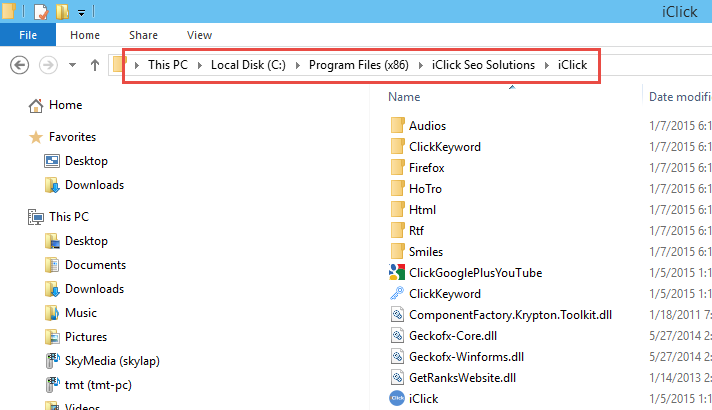This screenshot has width=712, height=410.
Task: Select Pictures in the navigation pane
Action: click(86, 337)
